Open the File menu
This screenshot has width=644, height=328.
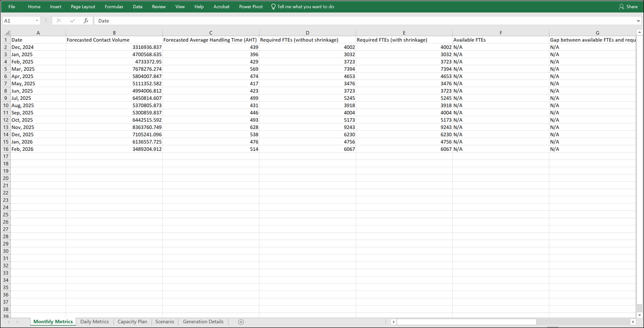pyautogui.click(x=11, y=7)
